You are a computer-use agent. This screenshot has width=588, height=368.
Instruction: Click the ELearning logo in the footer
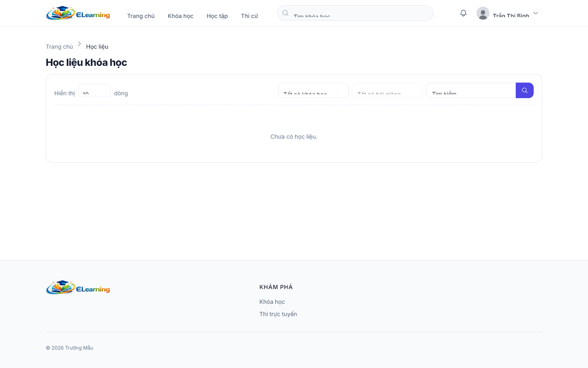click(78, 287)
